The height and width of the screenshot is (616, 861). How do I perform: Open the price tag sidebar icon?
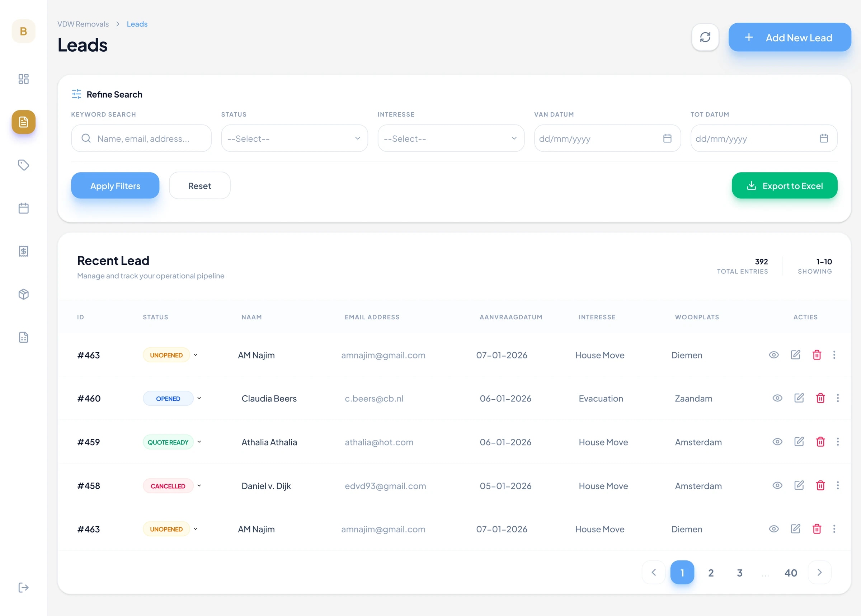point(24,165)
